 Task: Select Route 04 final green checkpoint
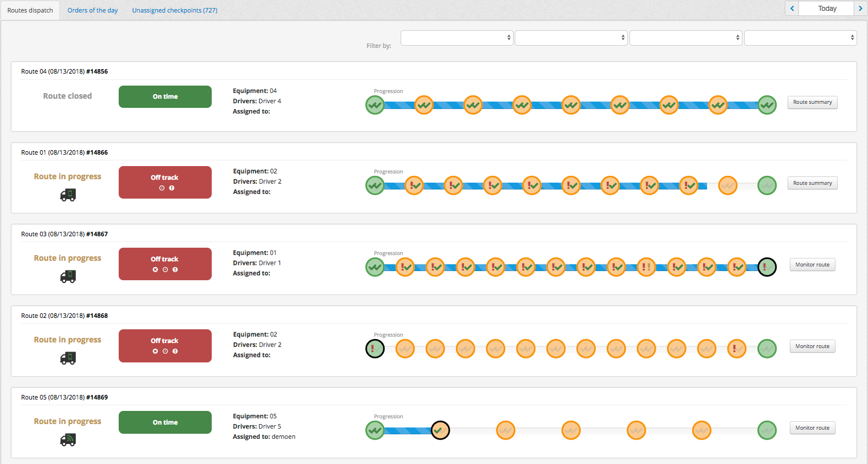pyautogui.click(x=767, y=105)
